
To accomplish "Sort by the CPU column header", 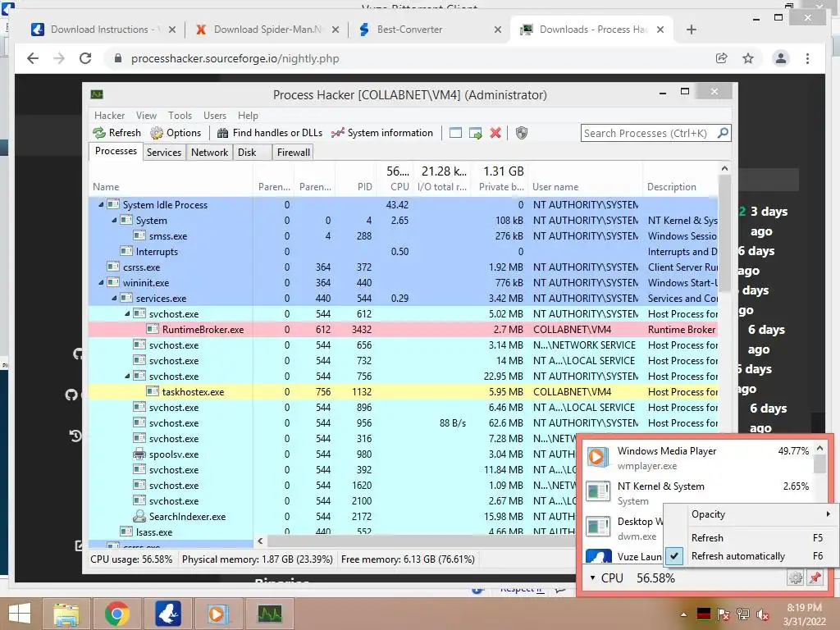I will pos(395,180).
